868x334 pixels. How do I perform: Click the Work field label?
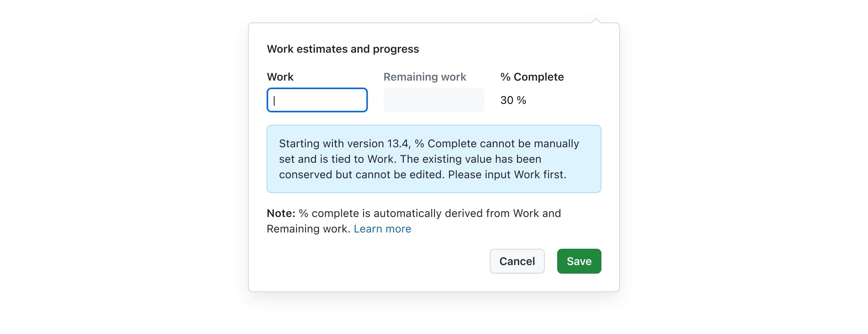pos(280,77)
